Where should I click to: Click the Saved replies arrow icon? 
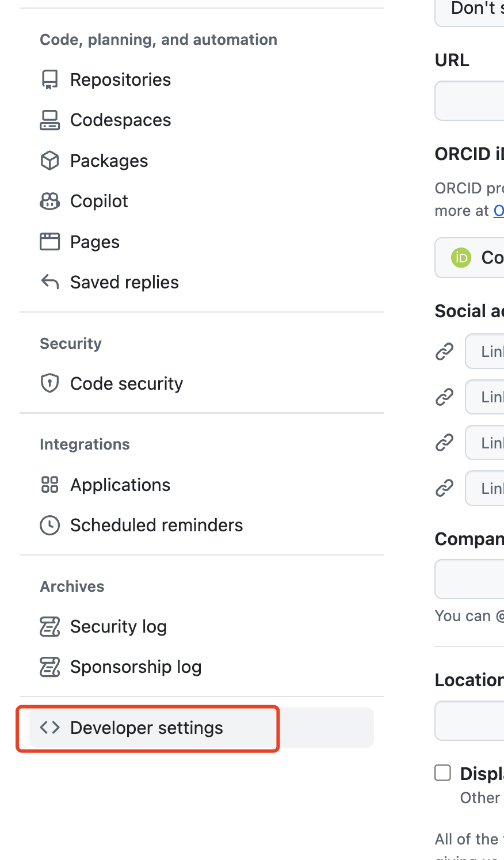[50, 282]
